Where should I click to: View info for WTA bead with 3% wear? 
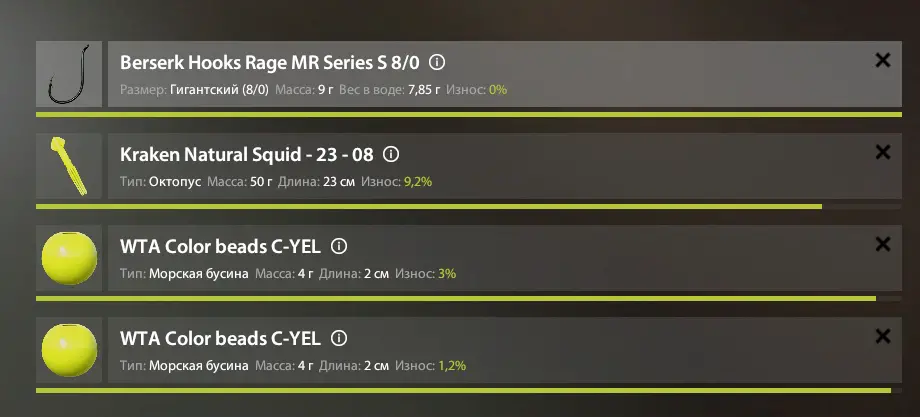click(x=339, y=246)
